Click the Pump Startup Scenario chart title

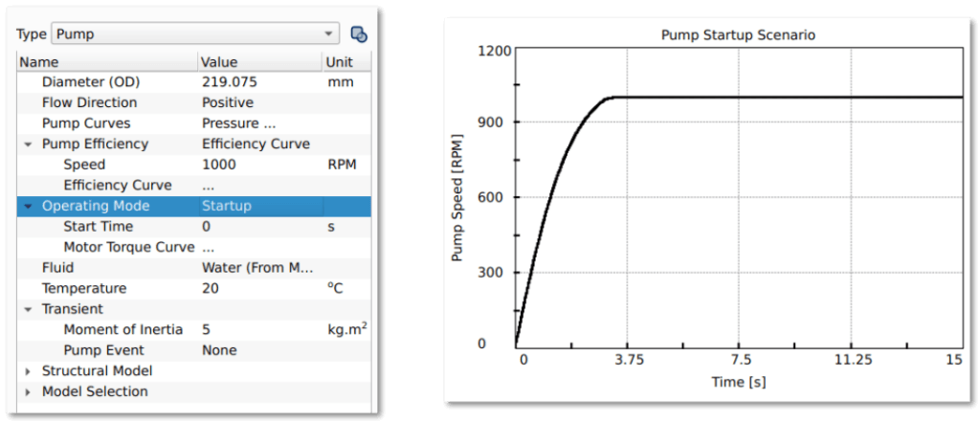(738, 35)
